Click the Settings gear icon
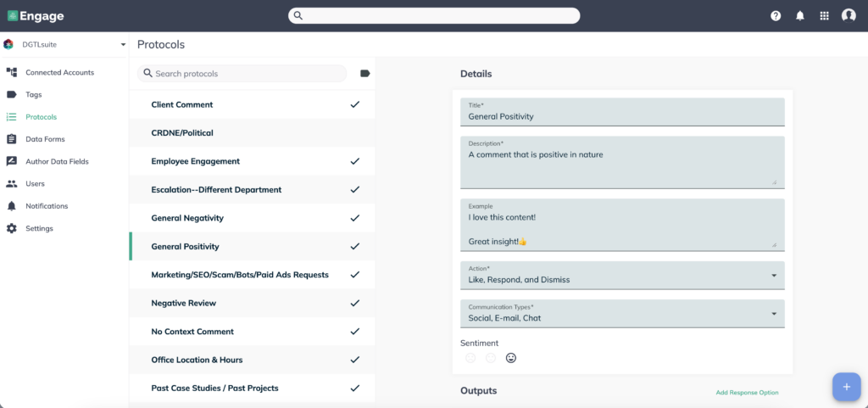This screenshot has height=408, width=868. [x=12, y=228]
